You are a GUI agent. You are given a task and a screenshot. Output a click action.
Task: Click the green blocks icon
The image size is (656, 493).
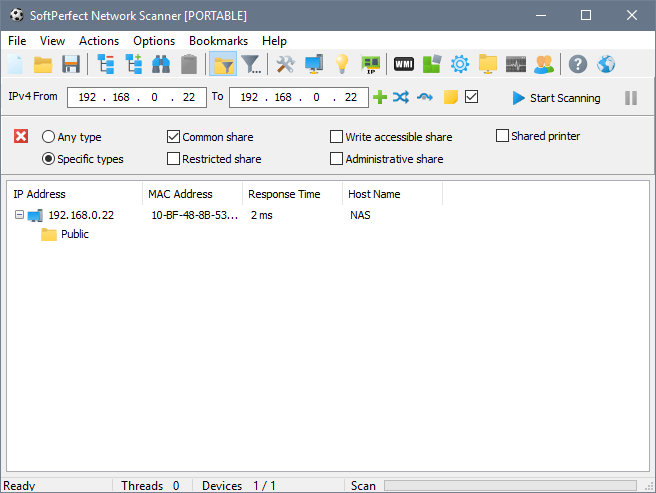tap(432, 64)
